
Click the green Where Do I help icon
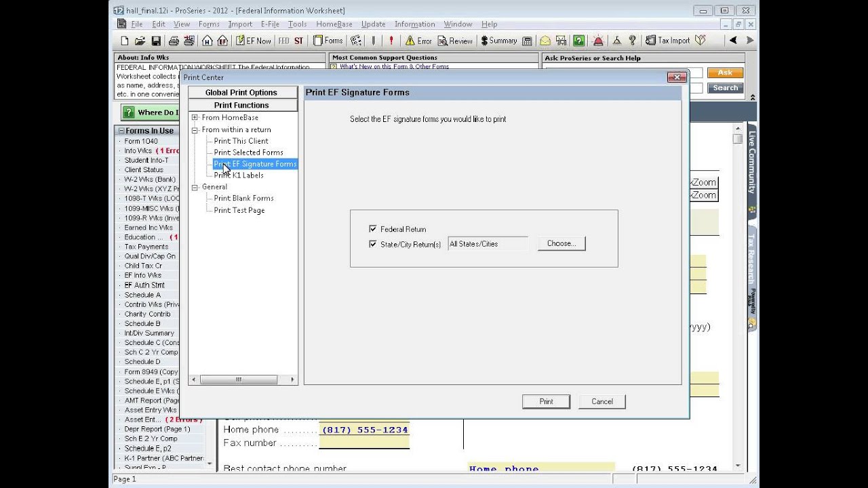(129, 113)
